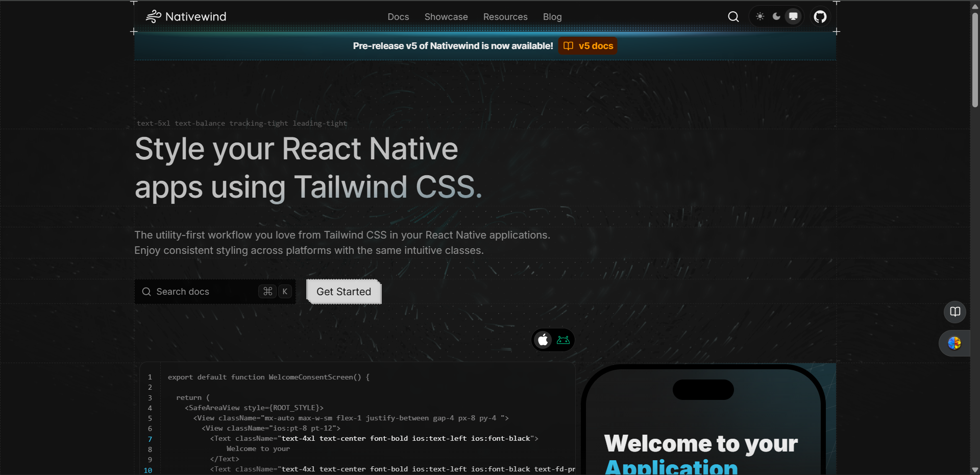
Task: Open the Resources menu item
Action: pyautogui.click(x=505, y=17)
